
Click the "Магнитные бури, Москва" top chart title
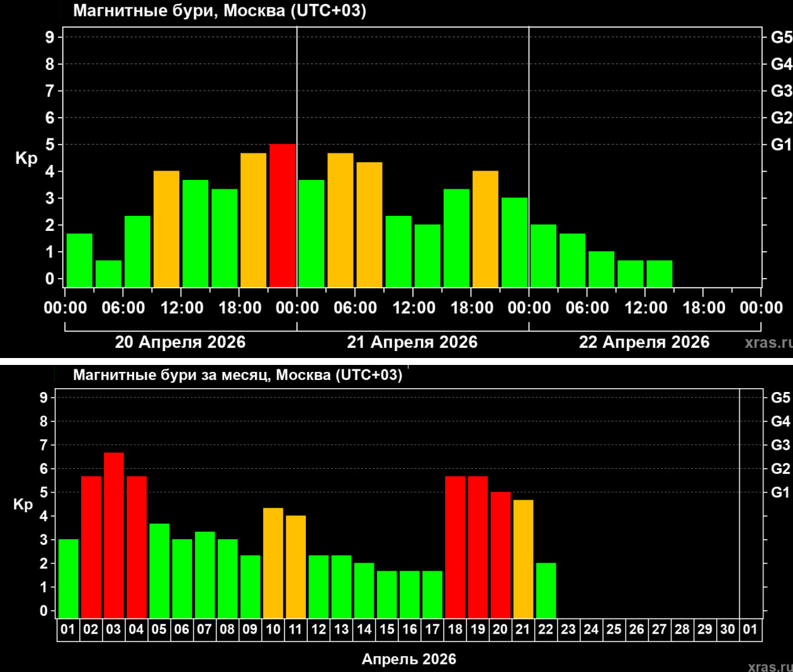[x=220, y=11]
